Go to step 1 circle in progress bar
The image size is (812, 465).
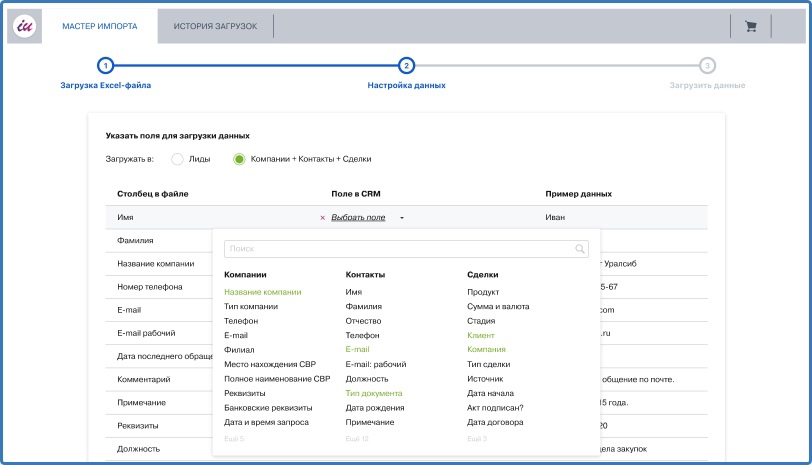106,66
